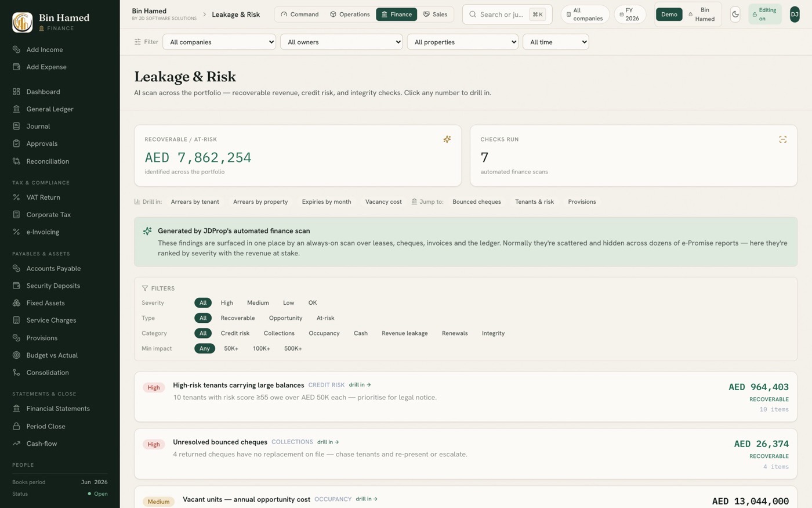Drill in on Vacant units opportunity cost

click(x=367, y=499)
